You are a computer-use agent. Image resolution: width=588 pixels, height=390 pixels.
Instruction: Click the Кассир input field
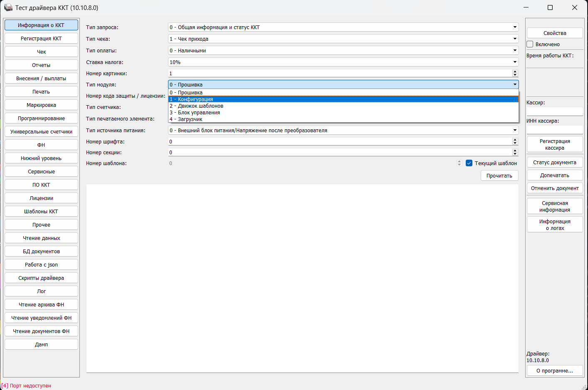click(x=555, y=111)
